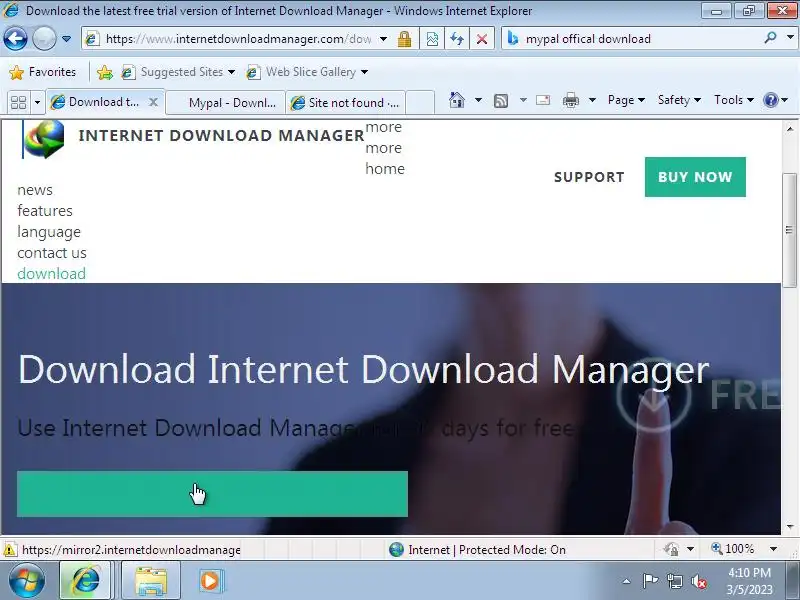
Task: Click the security lock icon
Action: pyautogui.click(x=405, y=39)
